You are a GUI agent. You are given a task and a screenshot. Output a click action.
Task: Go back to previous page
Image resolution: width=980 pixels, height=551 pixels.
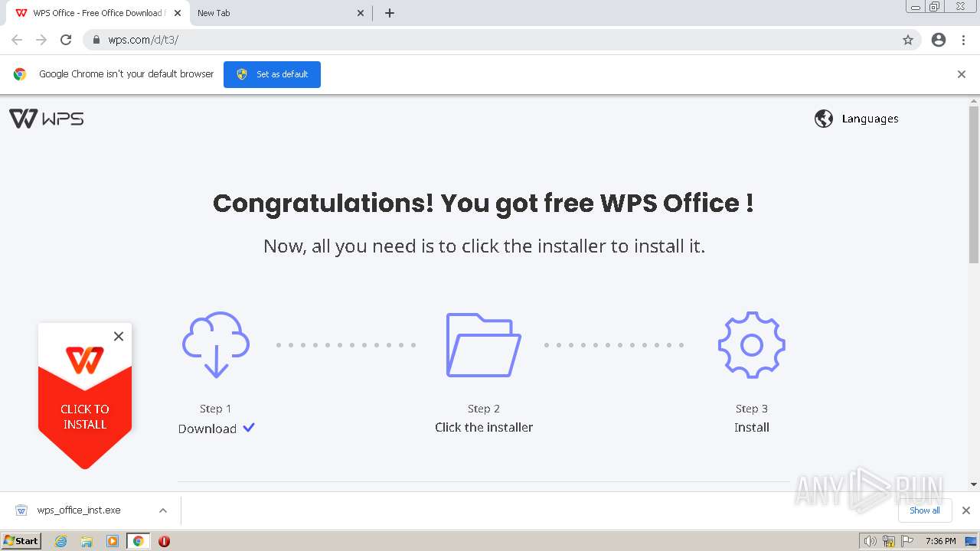(x=17, y=40)
